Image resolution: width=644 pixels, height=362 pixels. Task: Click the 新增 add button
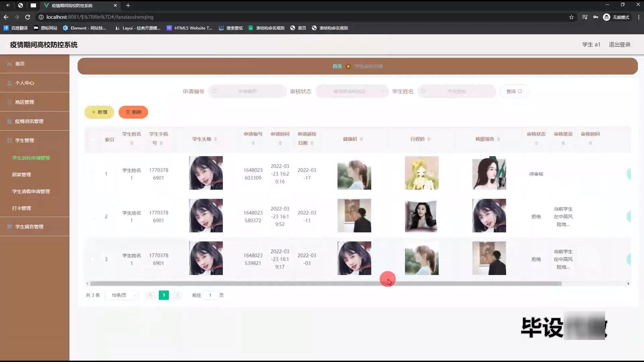tap(99, 112)
